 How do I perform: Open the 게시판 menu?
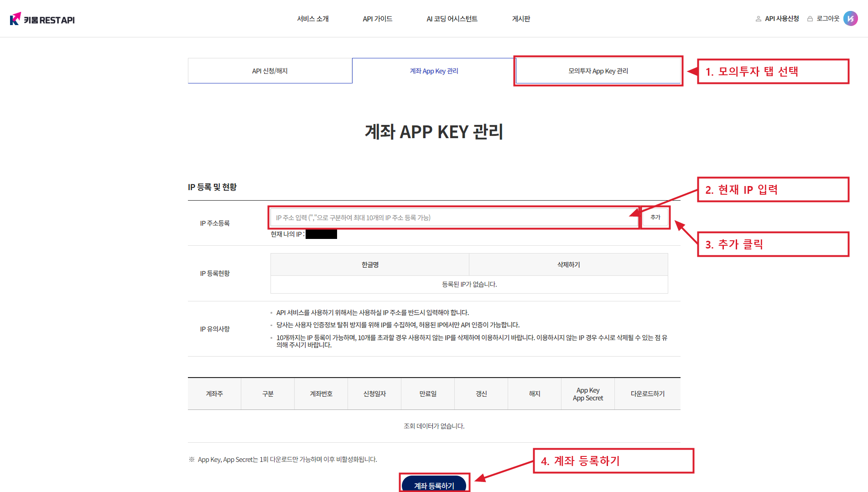pos(521,19)
